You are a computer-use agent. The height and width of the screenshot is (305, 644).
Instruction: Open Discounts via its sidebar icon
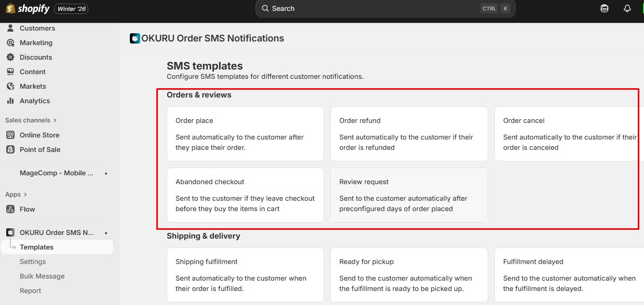point(10,57)
